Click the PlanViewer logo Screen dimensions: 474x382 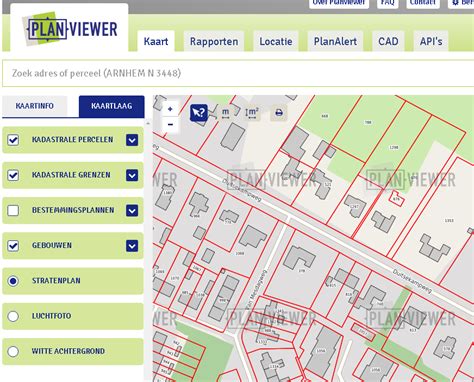69,29
